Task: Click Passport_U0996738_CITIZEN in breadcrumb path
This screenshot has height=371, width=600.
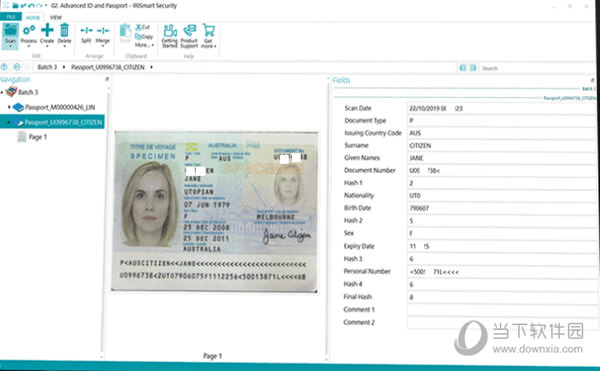Action: tap(108, 67)
